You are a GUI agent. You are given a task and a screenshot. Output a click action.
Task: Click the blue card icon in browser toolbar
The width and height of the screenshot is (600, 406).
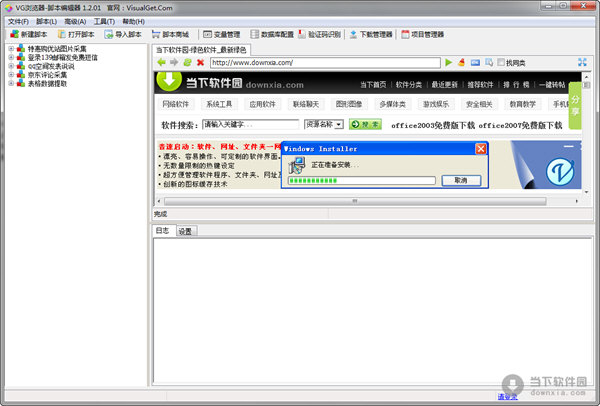[x=475, y=62]
